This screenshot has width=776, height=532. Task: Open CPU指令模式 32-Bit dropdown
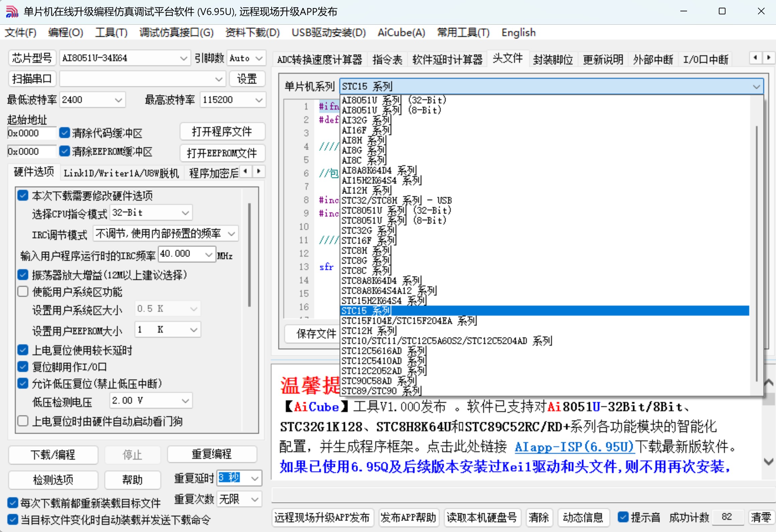click(151, 213)
